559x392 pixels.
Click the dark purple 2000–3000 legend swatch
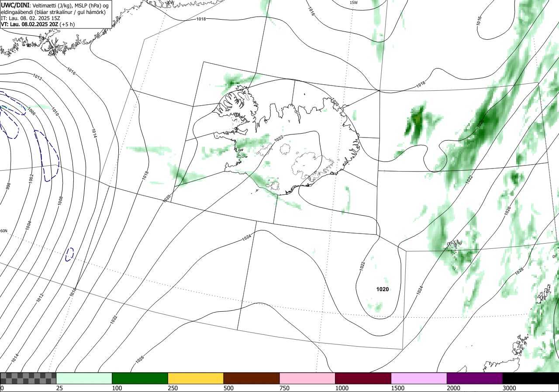(x=475, y=378)
